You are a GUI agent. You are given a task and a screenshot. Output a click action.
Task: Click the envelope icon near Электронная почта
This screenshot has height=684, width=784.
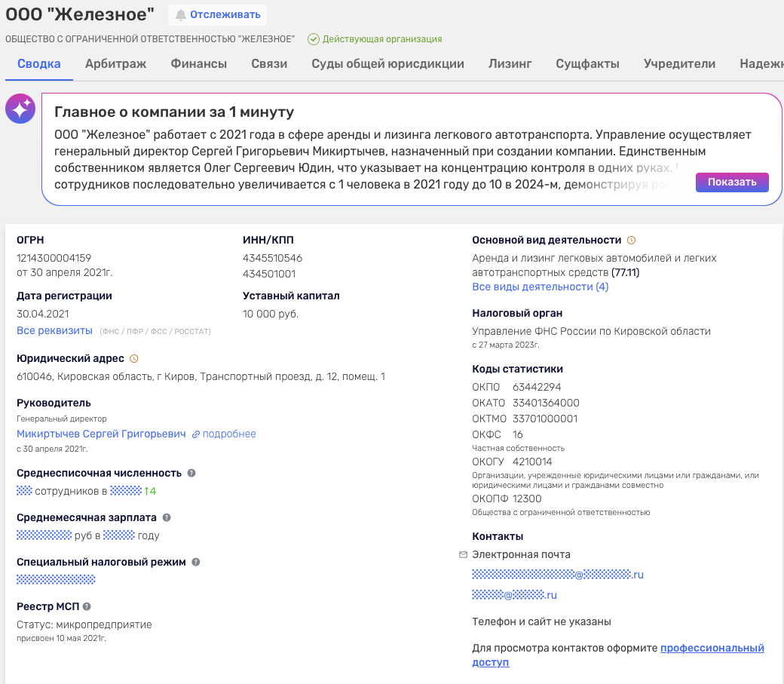(x=462, y=554)
